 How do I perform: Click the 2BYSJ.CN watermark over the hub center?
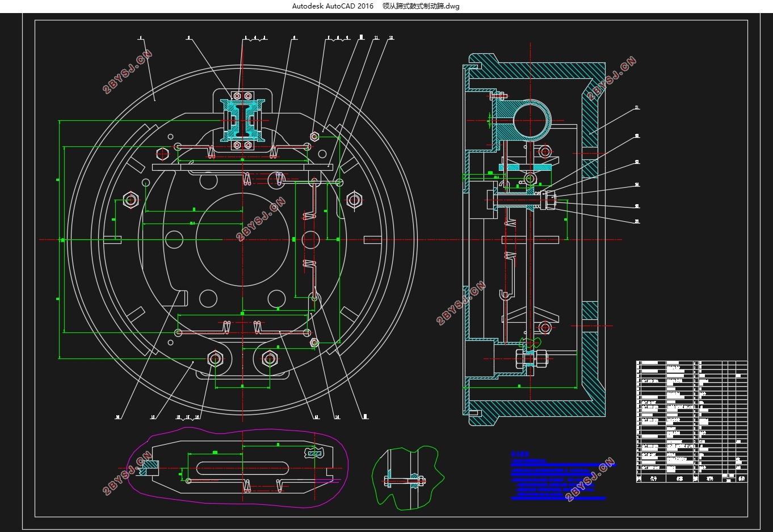261,219
